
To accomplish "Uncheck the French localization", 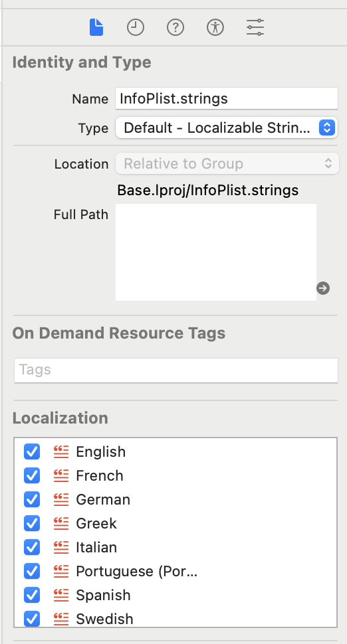I will click(x=32, y=475).
